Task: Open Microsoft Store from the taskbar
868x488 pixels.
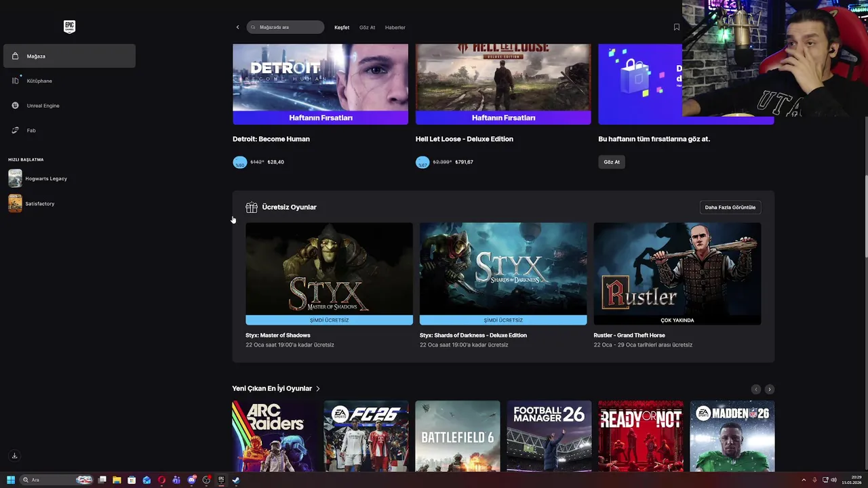Action: pos(132,480)
